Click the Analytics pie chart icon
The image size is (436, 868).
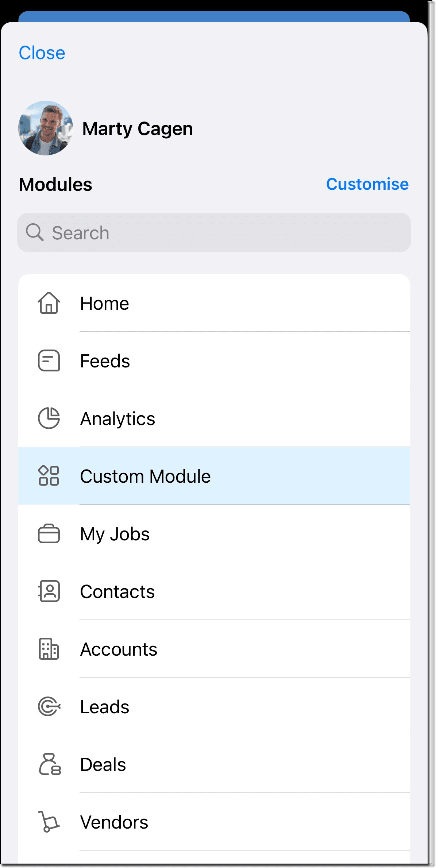coord(49,418)
